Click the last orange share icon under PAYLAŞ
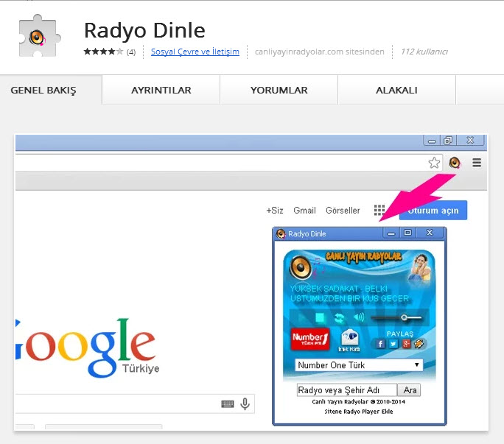The width and height of the screenshot is (504, 444). (419, 344)
